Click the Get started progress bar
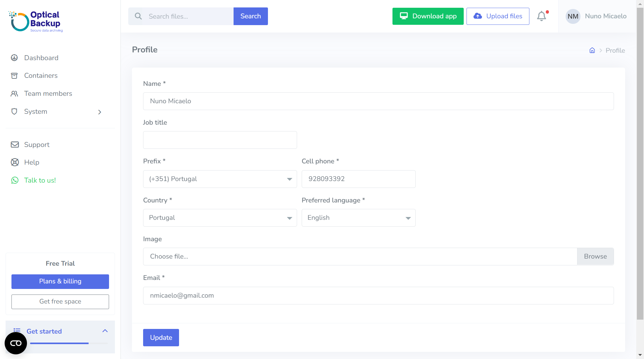 [x=68, y=343]
